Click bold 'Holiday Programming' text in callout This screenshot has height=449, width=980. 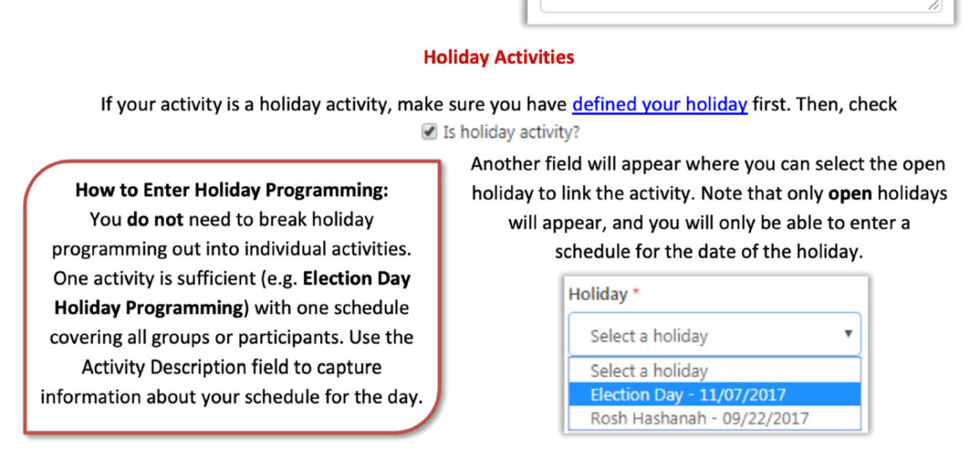point(148,307)
